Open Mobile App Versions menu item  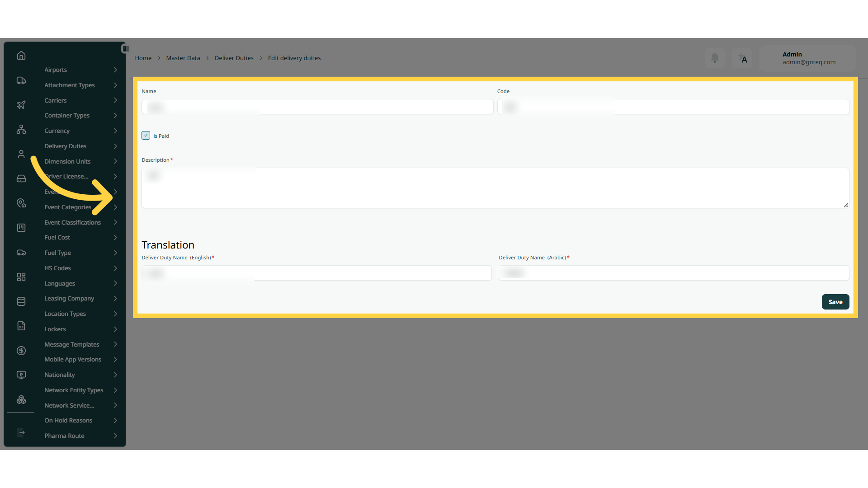click(80, 359)
